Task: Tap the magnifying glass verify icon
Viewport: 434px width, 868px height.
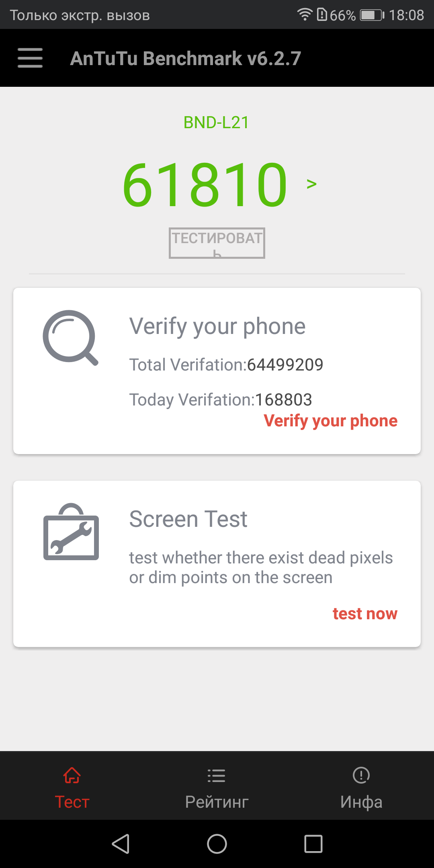Action: tap(70, 338)
